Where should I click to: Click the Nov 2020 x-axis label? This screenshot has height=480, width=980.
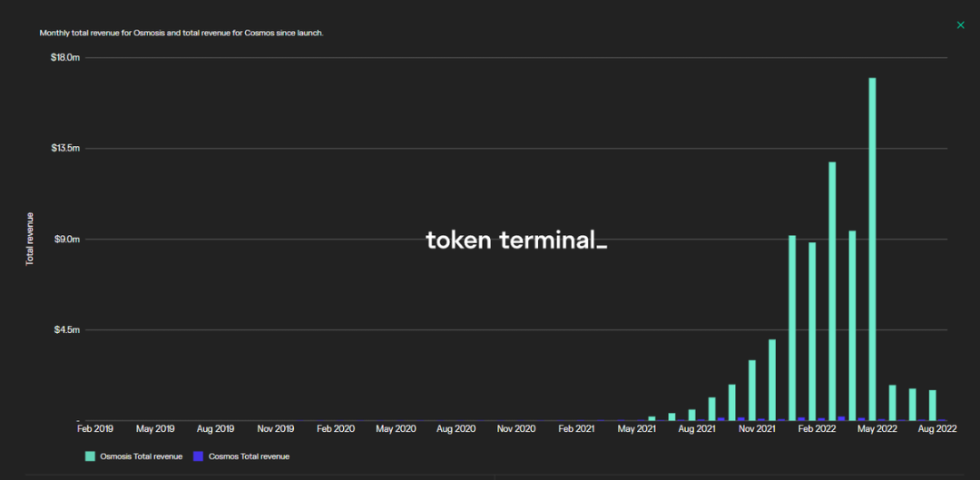(x=516, y=429)
